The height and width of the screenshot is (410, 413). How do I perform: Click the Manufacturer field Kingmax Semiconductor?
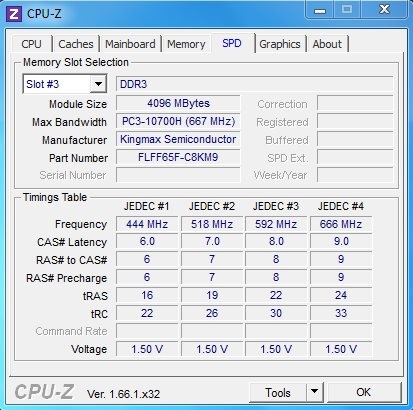(x=178, y=139)
